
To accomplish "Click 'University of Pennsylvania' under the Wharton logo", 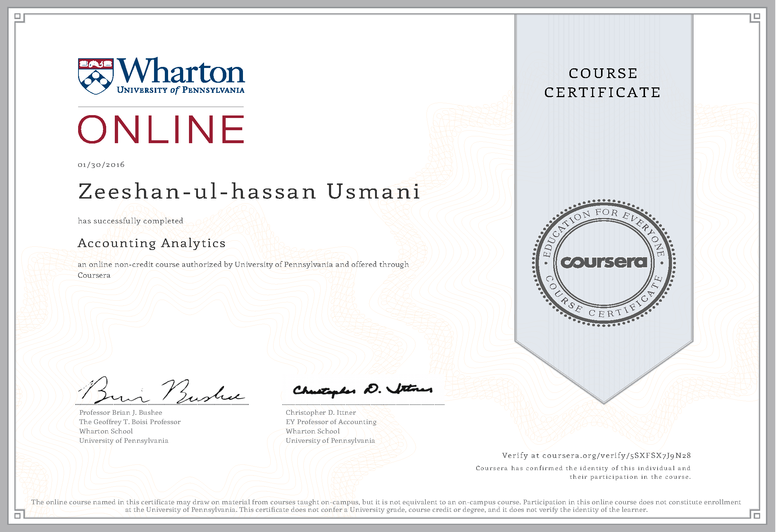I will coord(181,90).
